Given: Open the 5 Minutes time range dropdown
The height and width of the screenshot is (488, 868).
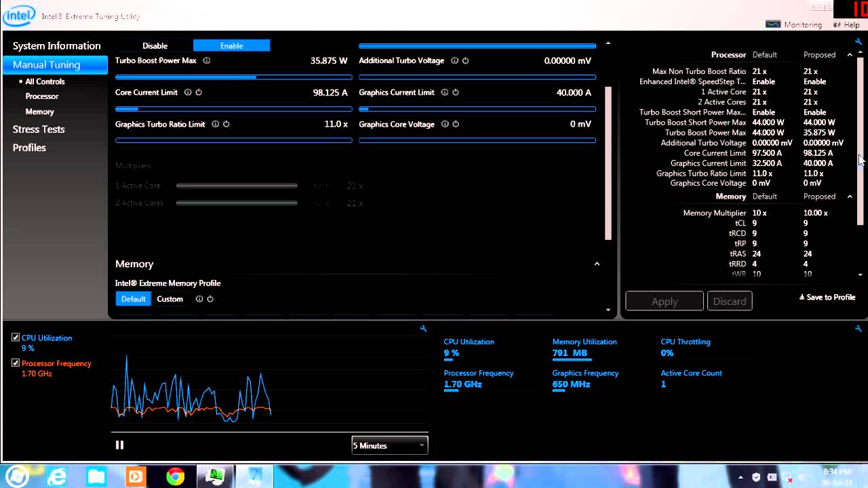Looking at the screenshot, I should pos(390,445).
